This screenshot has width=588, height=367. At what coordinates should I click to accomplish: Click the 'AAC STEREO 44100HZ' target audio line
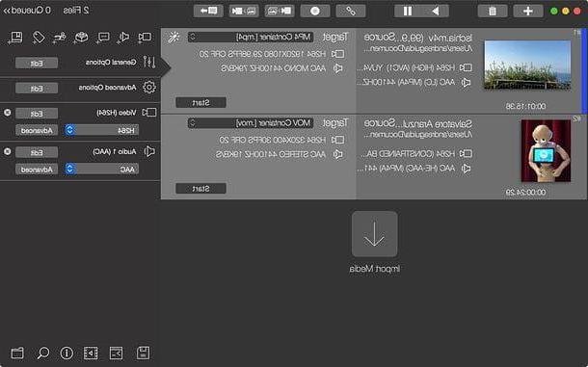pyautogui.click(x=271, y=154)
